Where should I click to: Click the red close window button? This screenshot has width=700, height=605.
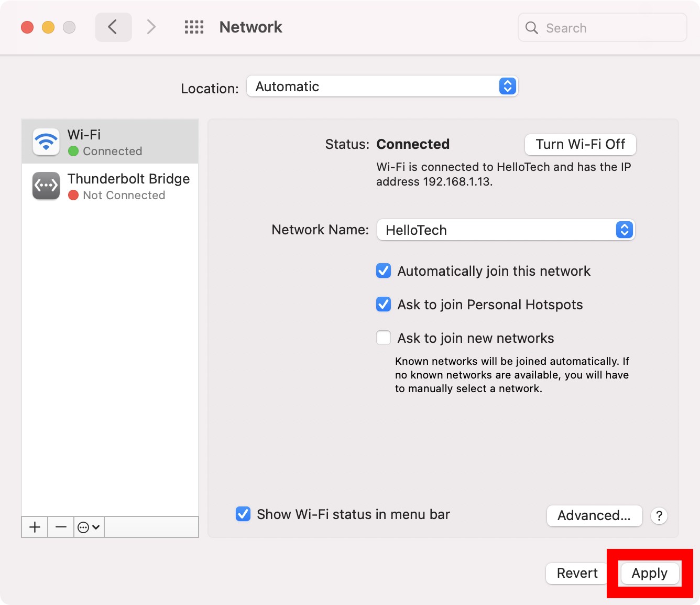pos(27,27)
